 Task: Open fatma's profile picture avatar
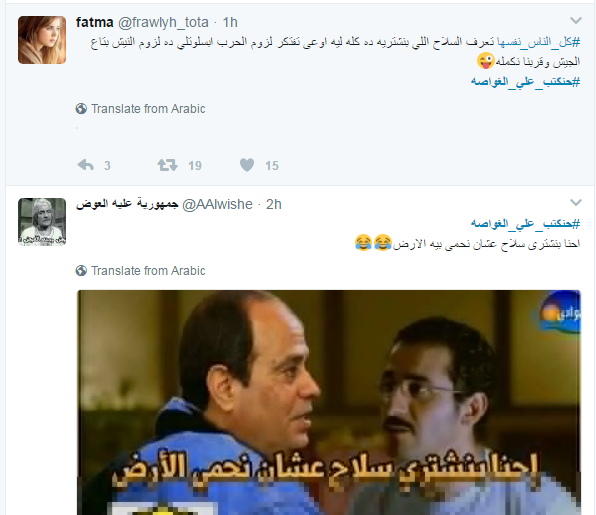(42, 40)
